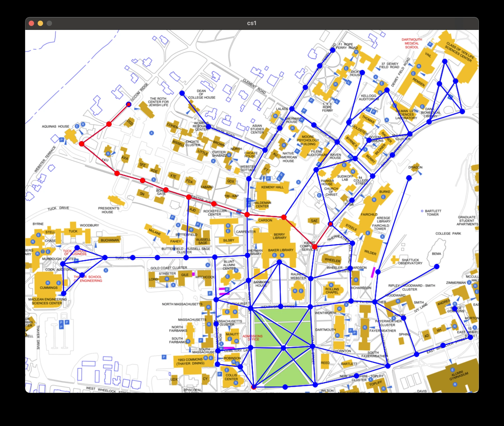Screen dimensions: 504x426
Task: Select red vertex at the Green's southwest corner
Action: tap(254, 387)
